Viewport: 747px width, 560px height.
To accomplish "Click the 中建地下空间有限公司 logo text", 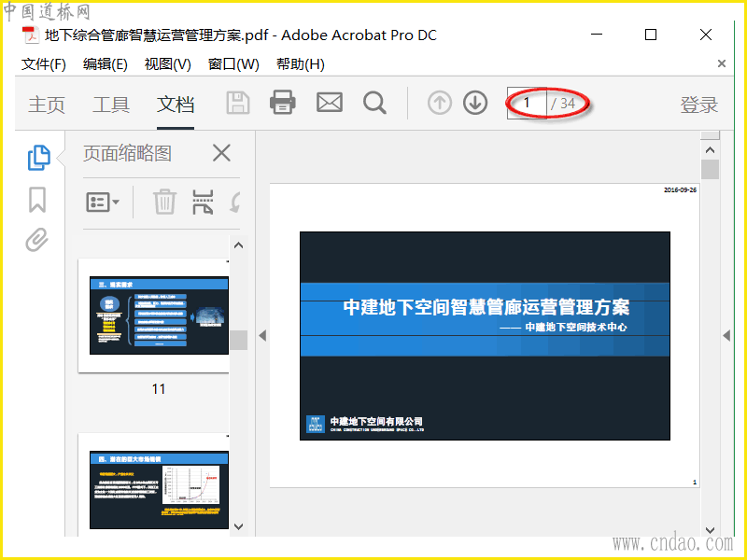I will click(376, 421).
